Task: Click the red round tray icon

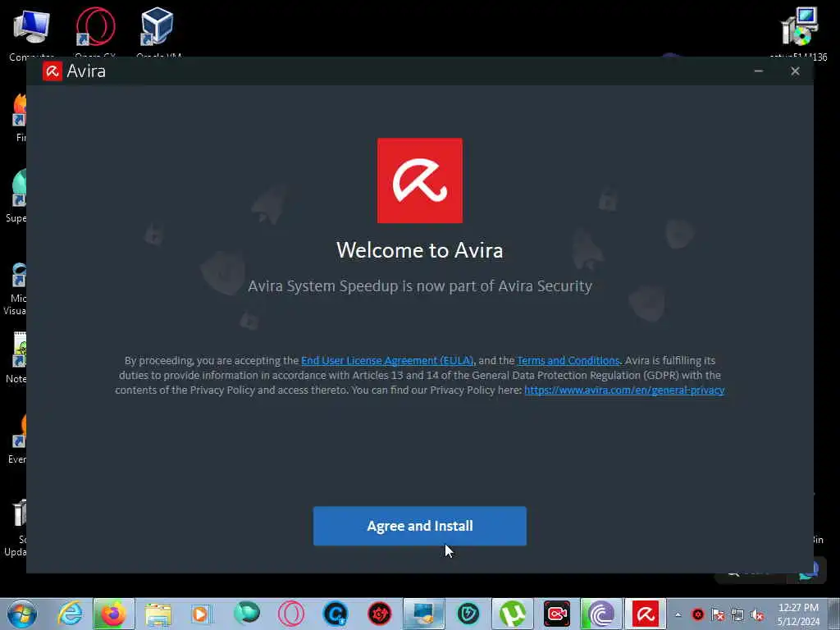Action: (x=697, y=614)
